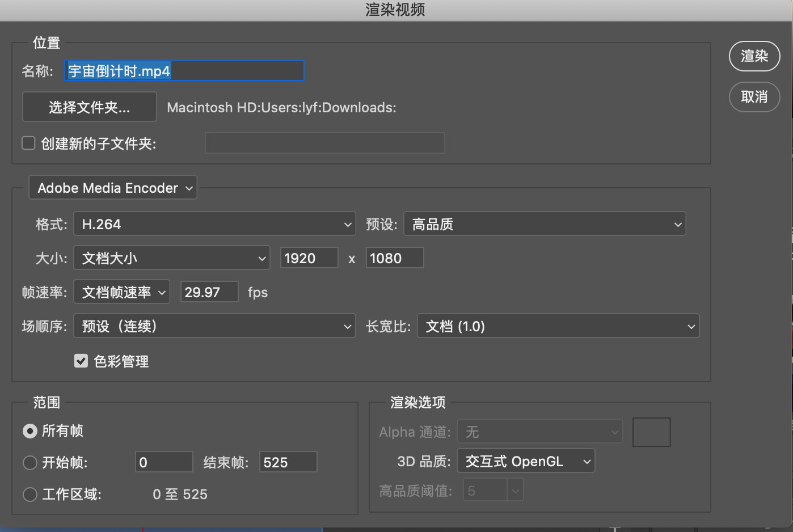Open the 3D 品质 交互式 OpenGL dropdown
The image size is (793, 532).
pyautogui.click(x=526, y=462)
